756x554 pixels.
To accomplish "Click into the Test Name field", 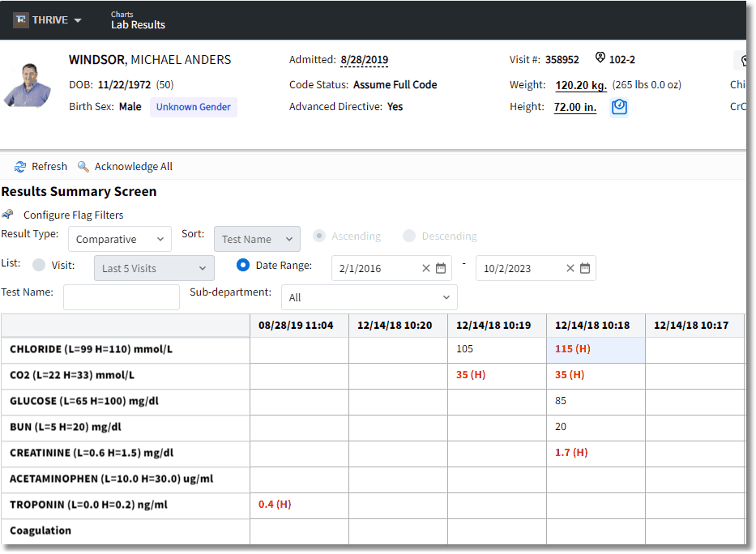I will [x=122, y=297].
